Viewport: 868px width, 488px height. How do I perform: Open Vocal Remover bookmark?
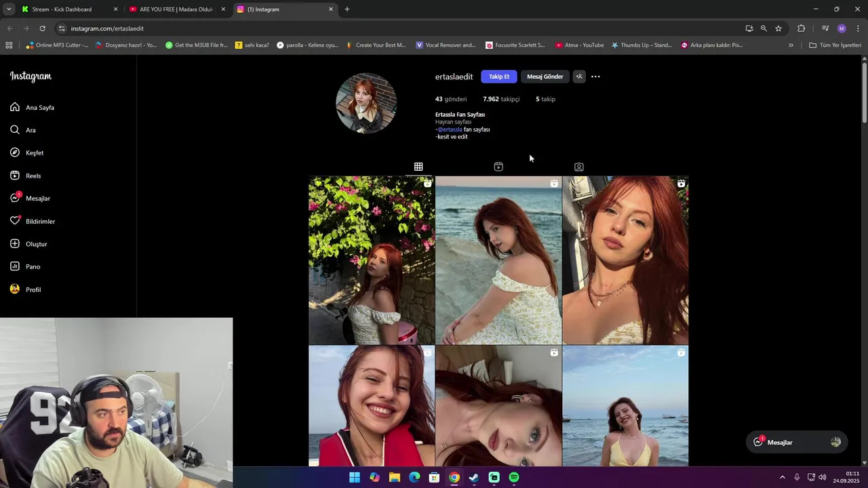tap(446, 45)
